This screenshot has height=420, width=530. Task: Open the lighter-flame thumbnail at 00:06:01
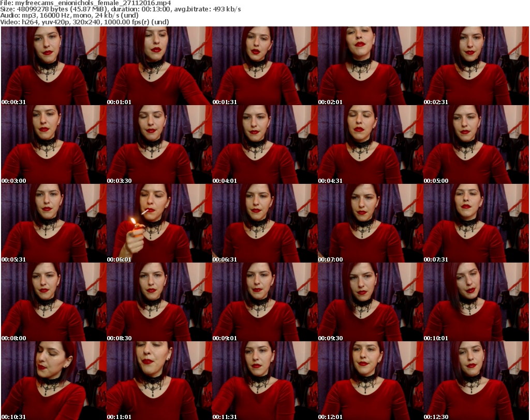(159, 223)
